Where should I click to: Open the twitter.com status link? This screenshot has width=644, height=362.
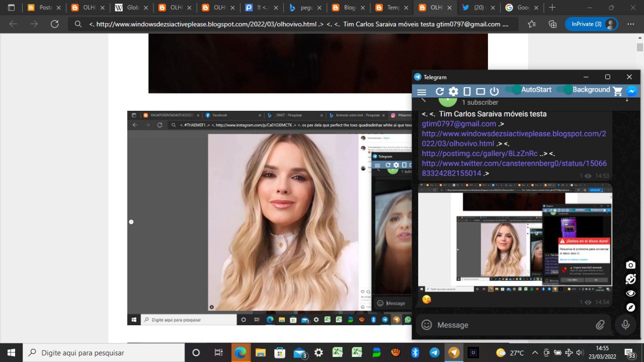(514, 168)
